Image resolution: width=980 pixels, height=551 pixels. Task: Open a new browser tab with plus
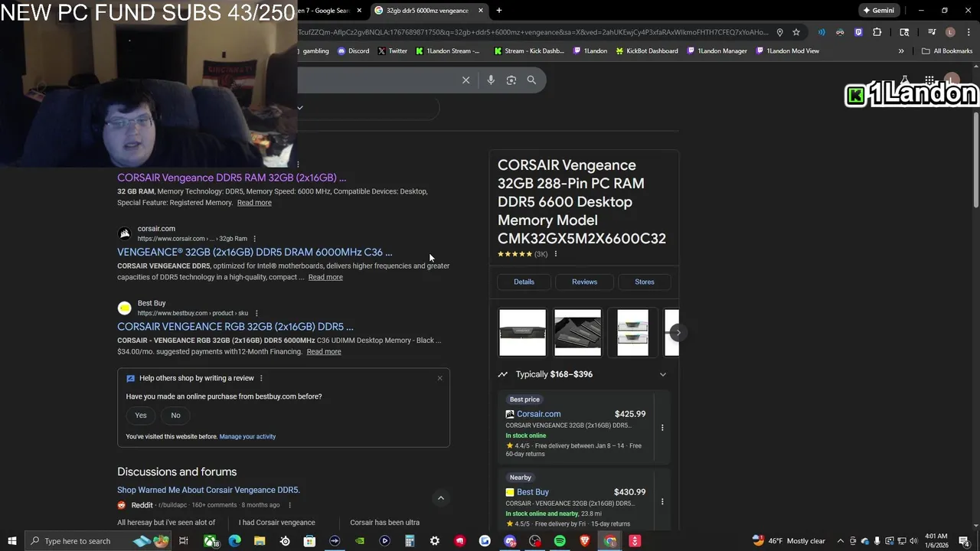coord(499,11)
